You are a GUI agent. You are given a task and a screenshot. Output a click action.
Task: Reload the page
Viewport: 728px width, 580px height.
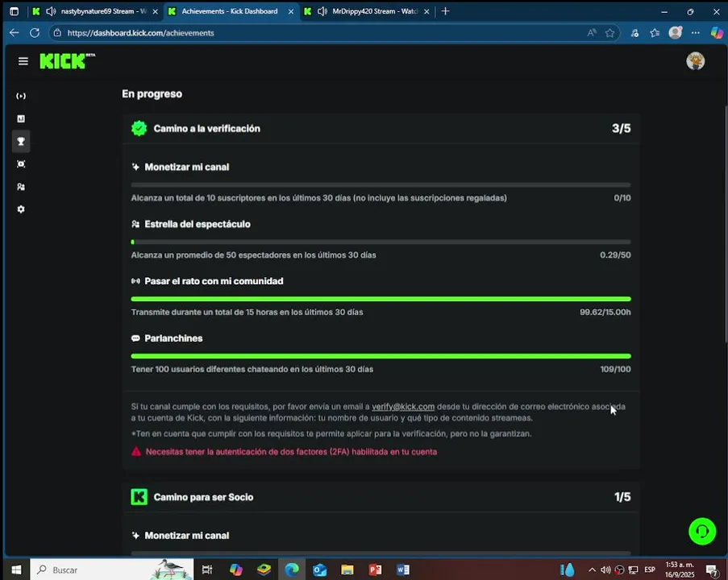coord(35,33)
